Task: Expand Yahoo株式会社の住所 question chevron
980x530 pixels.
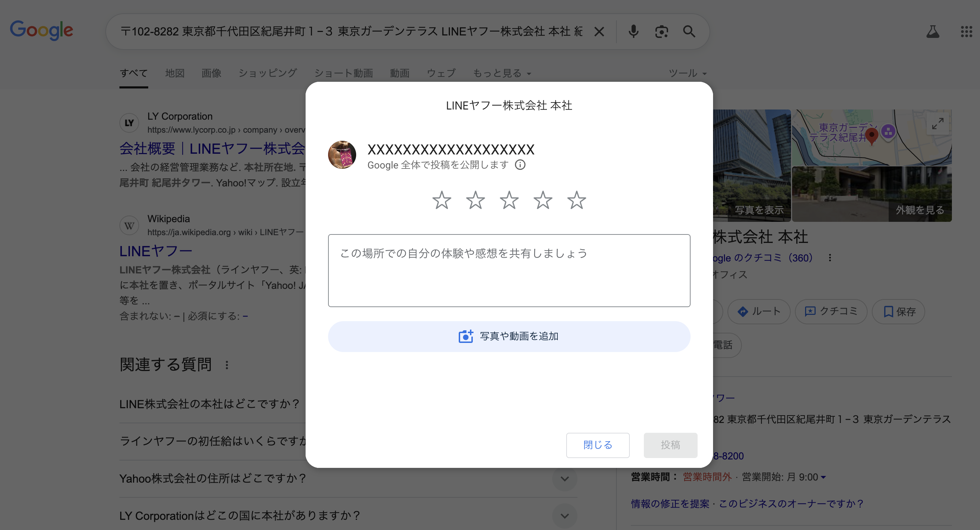Action: (565, 479)
